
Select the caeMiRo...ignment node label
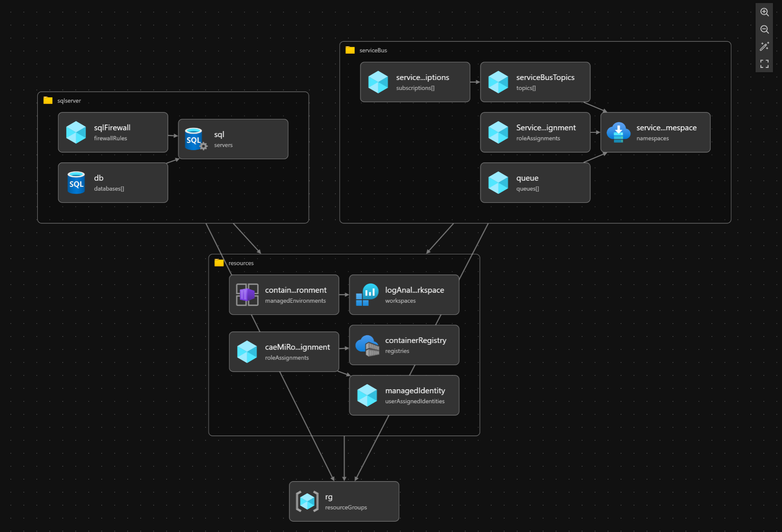(x=297, y=347)
